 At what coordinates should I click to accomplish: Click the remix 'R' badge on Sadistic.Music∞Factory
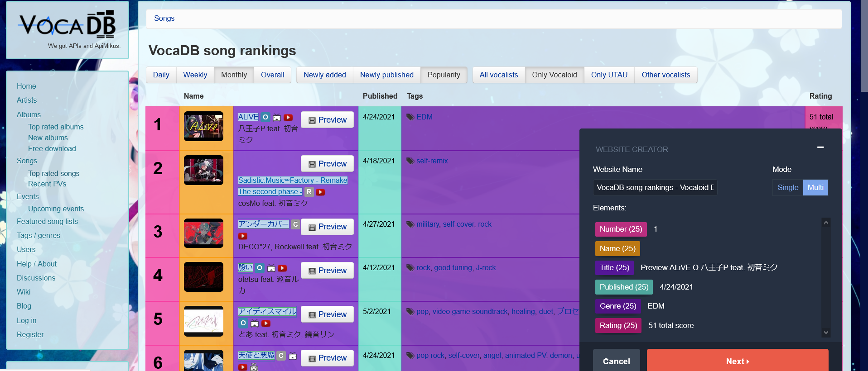click(309, 192)
